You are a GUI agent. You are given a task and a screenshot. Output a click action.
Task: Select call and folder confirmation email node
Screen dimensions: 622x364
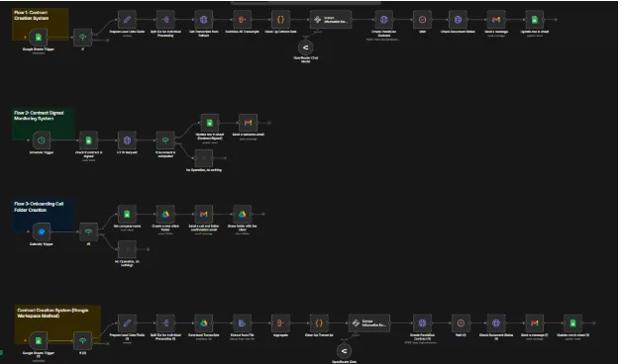[203, 214]
